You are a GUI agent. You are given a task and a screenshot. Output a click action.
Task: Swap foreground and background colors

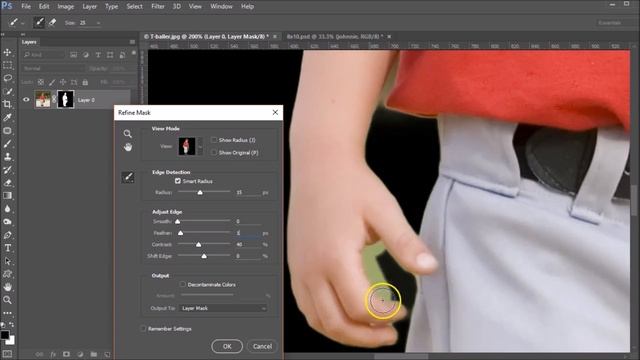coord(11,325)
